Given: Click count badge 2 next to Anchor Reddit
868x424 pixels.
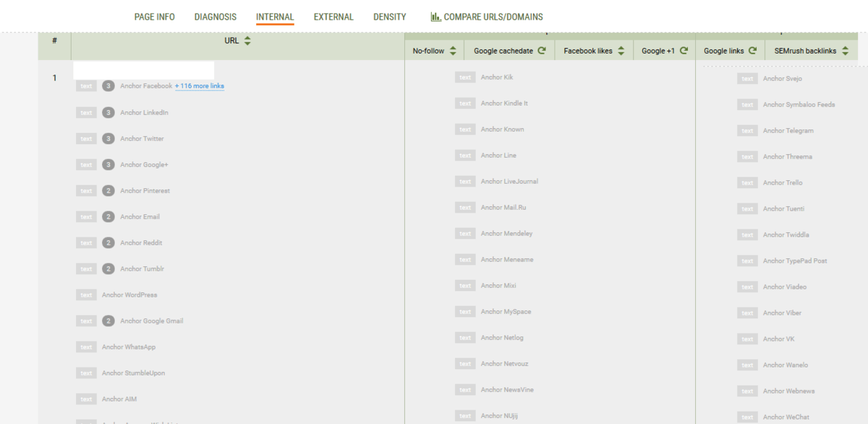Looking at the screenshot, I should pyautogui.click(x=109, y=242).
